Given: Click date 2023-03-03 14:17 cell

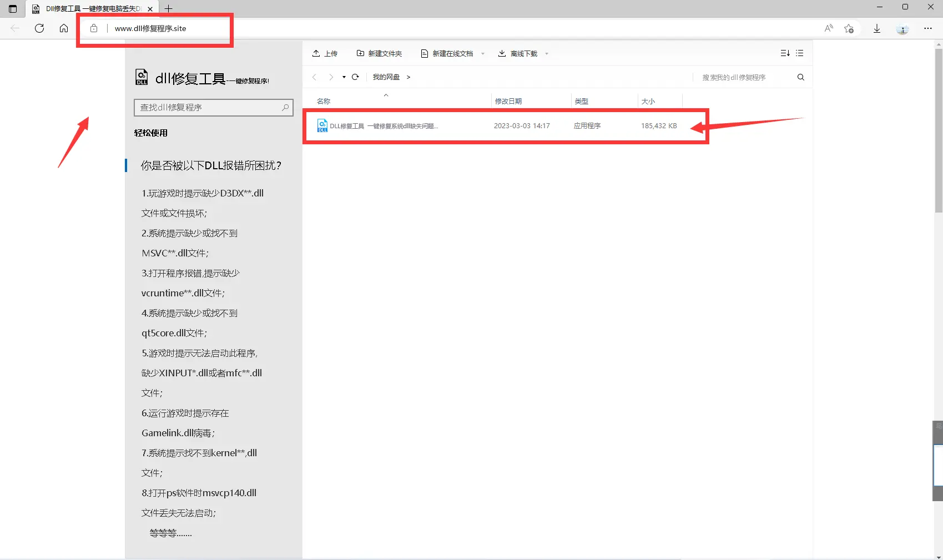Looking at the screenshot, I should click(522, 126).
